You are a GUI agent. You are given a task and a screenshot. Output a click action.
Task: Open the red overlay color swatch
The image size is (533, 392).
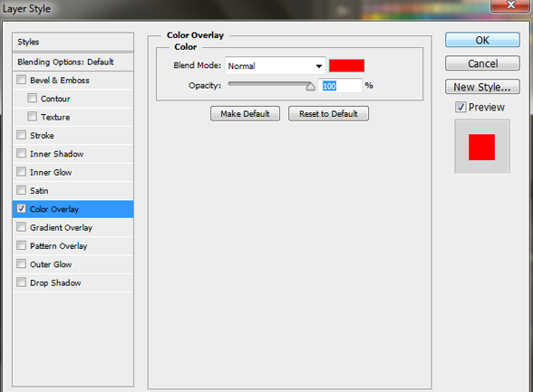pyautogui.click(x=346, y=65)
